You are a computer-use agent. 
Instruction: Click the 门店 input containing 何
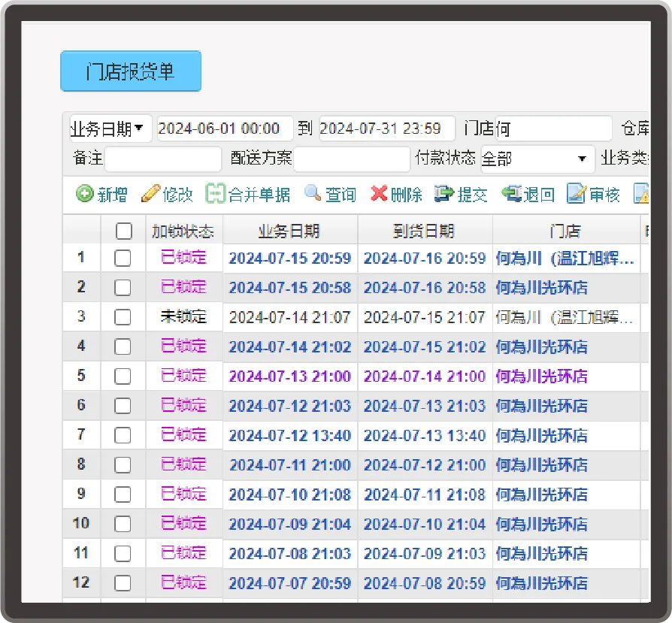(x=553, y=128)
